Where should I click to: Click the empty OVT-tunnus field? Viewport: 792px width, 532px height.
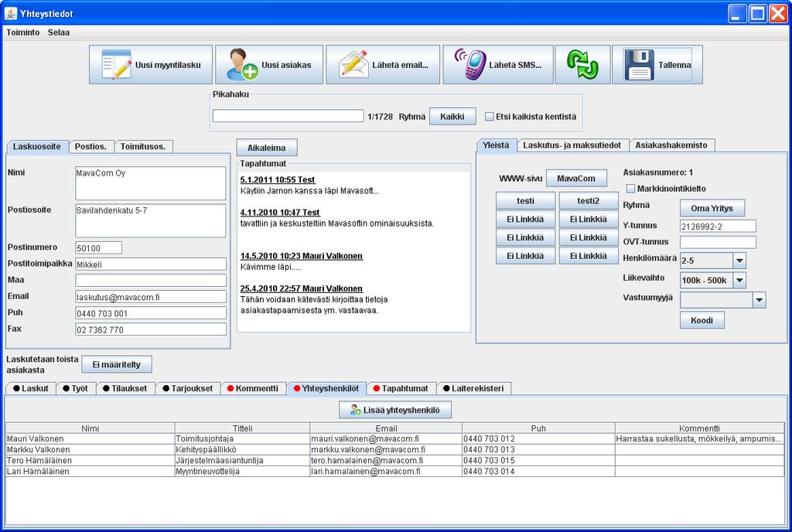[x=718, y=242]
